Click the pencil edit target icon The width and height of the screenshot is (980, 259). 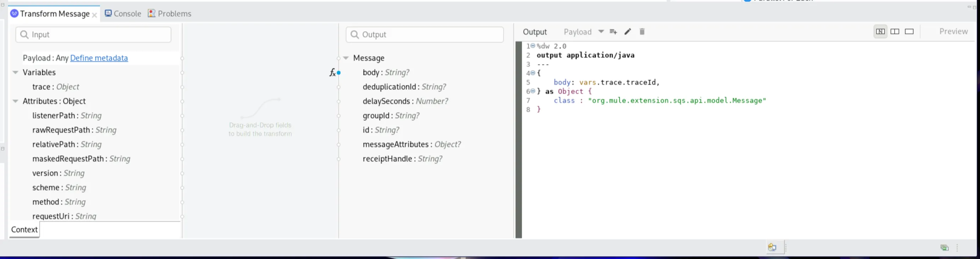(628, 32)
